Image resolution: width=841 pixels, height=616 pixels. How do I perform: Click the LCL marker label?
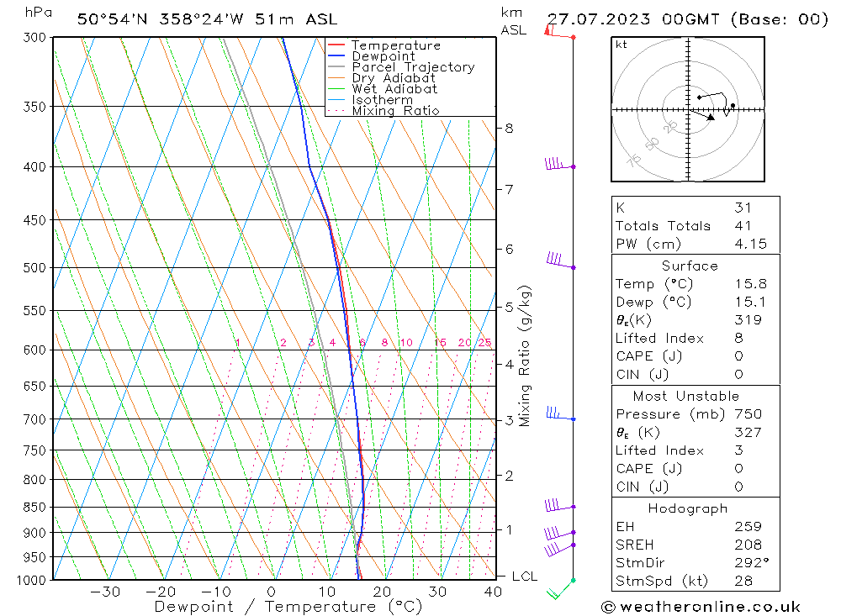(525, 577)
